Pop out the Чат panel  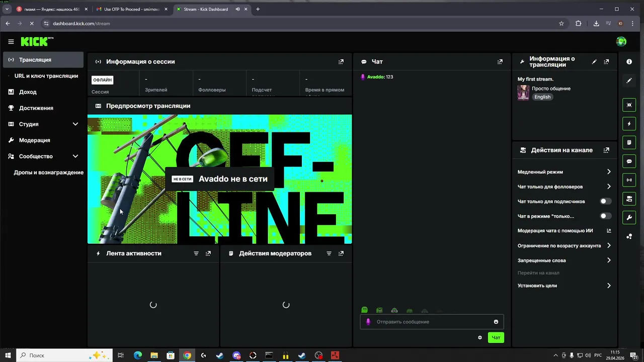point(500,62)
